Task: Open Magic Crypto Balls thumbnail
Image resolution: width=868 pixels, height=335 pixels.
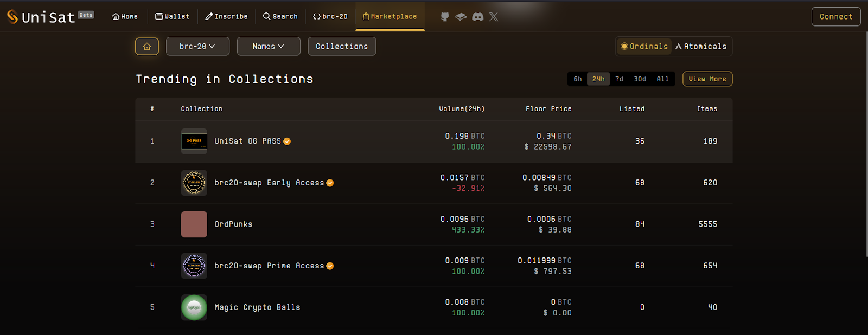Action: [194, 307]
